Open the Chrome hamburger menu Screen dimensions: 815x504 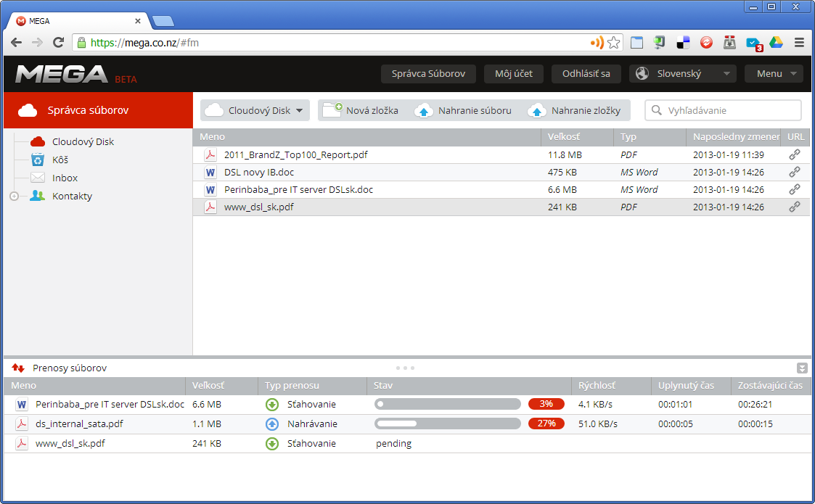[x=800, y=43]
